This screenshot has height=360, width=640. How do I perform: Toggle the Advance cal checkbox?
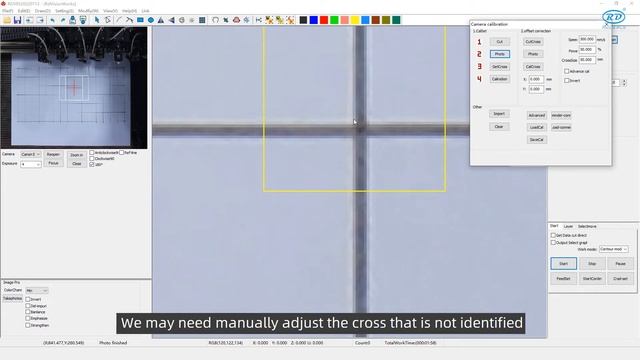[567, 71]
